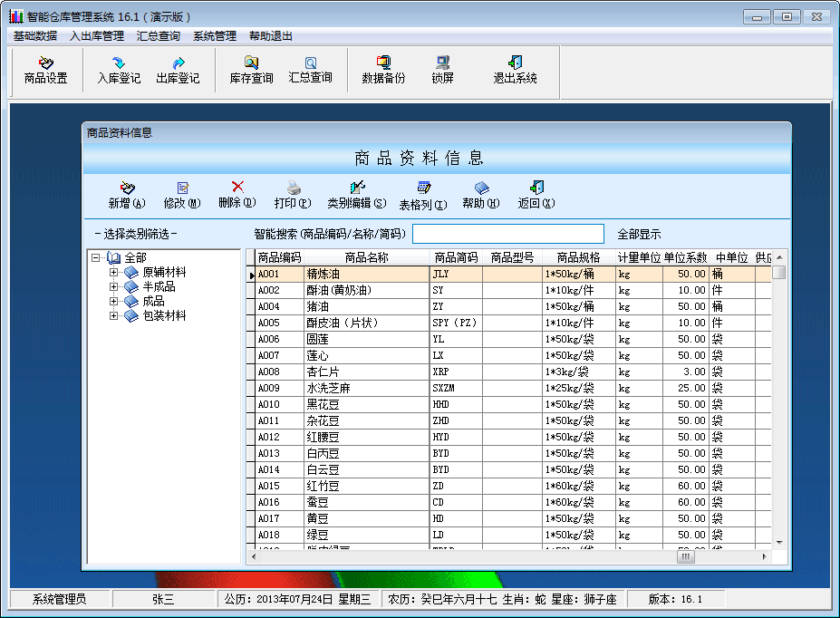Image resolution: width=840 pixels, height=618 pixels.
Task: Open the 汇总查询 toolbar tool
Action: (310, 70)
